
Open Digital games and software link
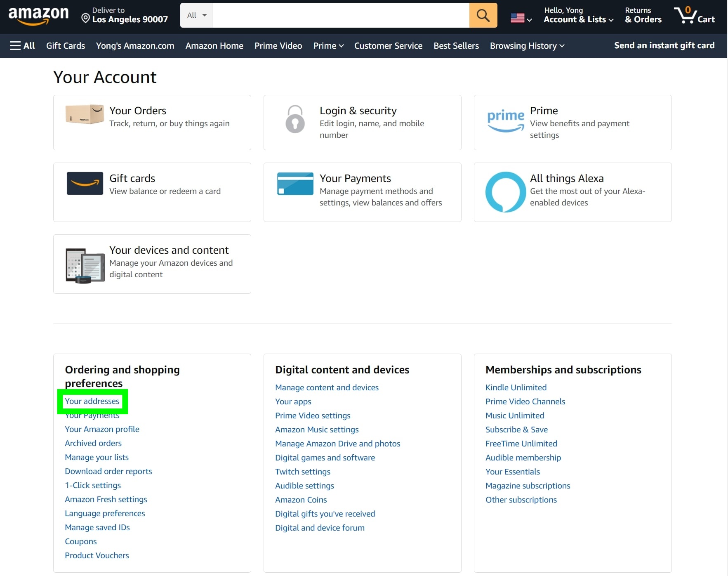325,458
